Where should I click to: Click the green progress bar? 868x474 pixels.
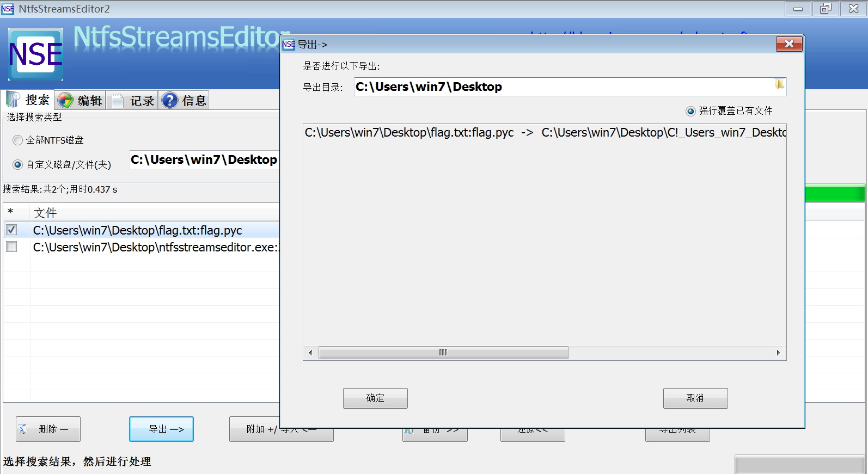pos(835,194)
